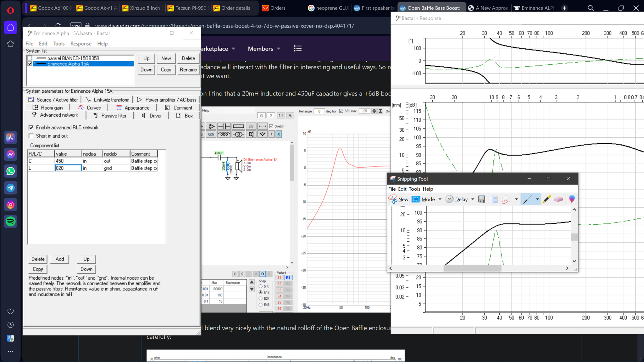The image size is (644, 362).
Task: Open the Linkwitz transform tab
Action: (x=107, y=100)
